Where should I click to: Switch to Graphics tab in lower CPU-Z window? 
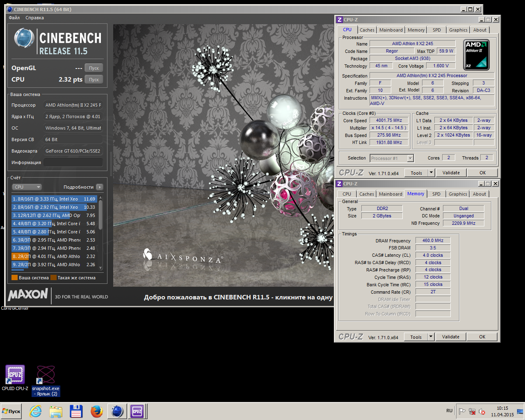[458, 194]
